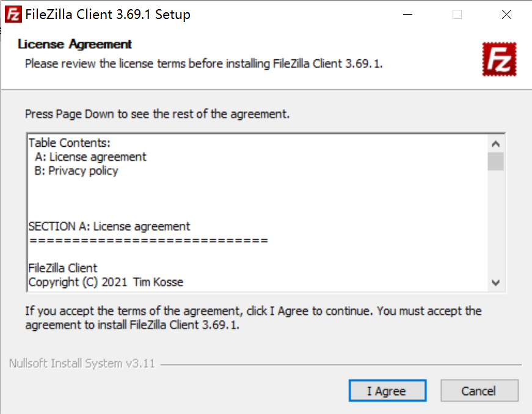This screenshot has height=414, width=532.
Task: Click the large red FileZilla logo in the header
Action: (x=499, y=59)
